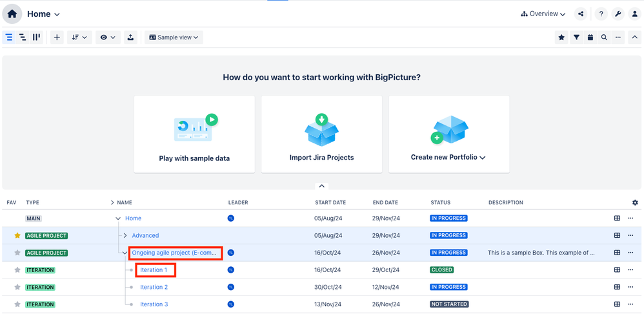Open more actions for Iteration 2 row

(x=631, y=287)
